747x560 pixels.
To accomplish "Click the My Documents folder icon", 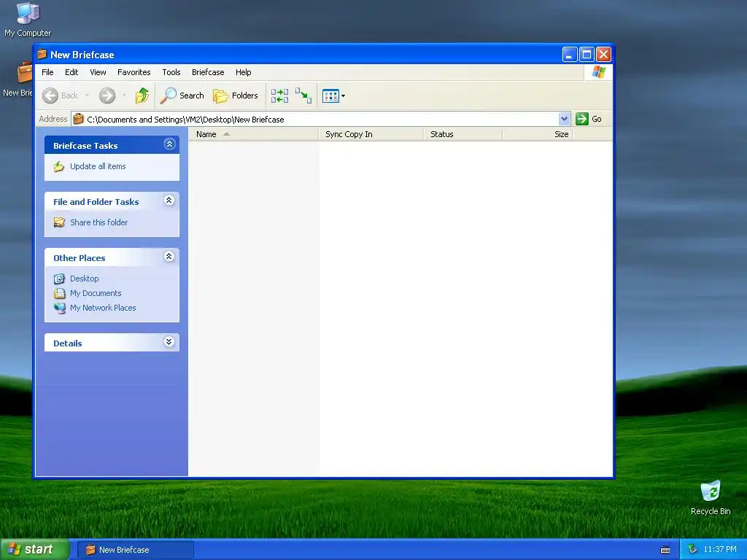I will click(59, 293).
